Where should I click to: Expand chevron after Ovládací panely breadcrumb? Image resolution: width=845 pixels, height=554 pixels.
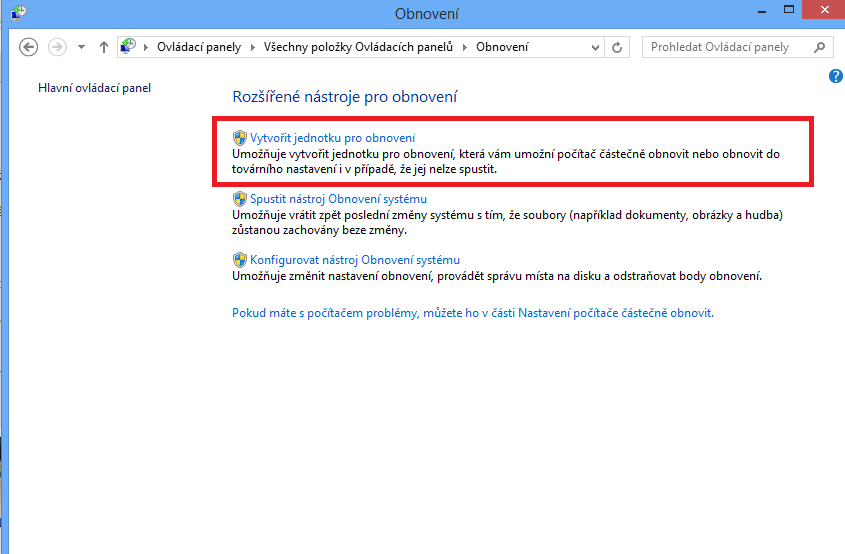[257, 47]
